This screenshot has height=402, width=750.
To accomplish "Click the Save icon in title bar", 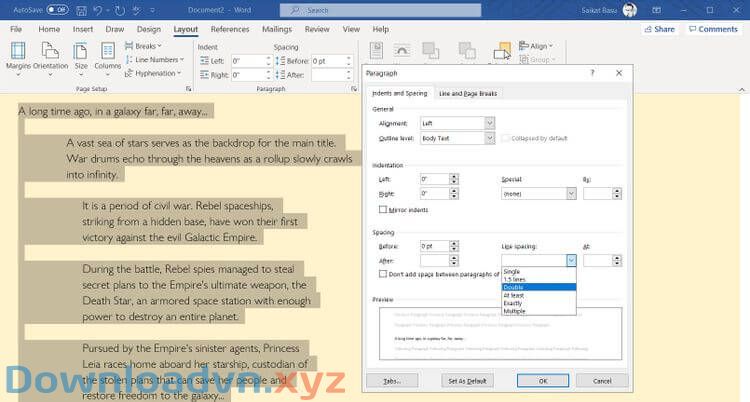I will point(81,10).
